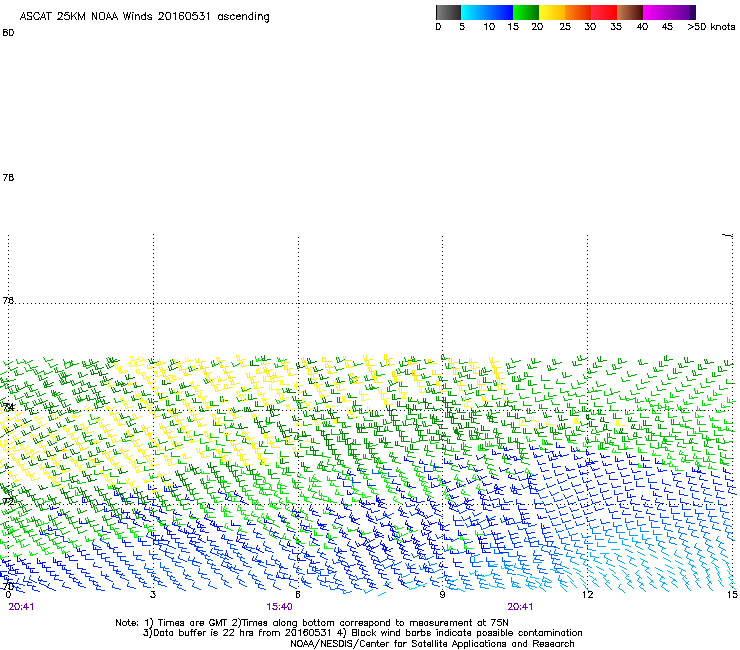Viewport: 740px width, 650px height.
Task: Click the 20:41 time under longitude 0
Action: (x=21, y=607)
